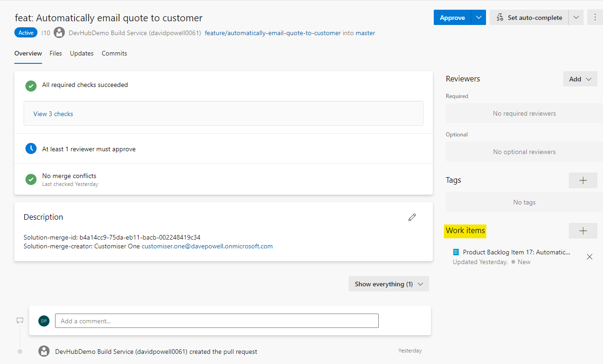
Task: Click the 'No optional reviewers' placeholder
Action: tap(524, 152)
